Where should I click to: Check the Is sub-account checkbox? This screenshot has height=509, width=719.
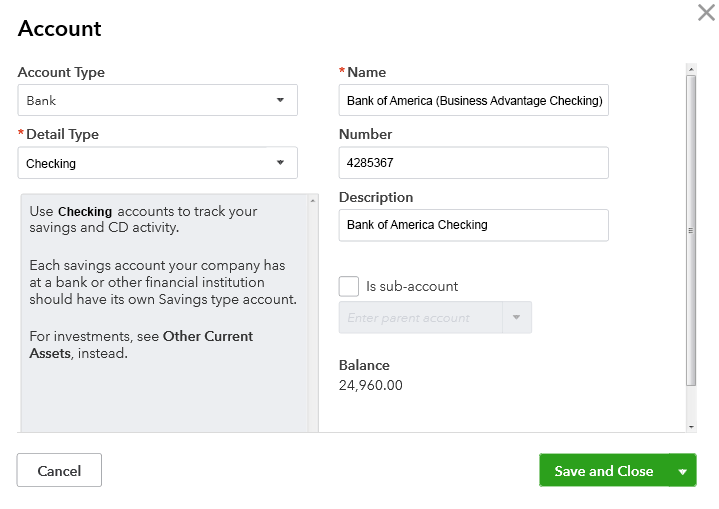[349, 286]
